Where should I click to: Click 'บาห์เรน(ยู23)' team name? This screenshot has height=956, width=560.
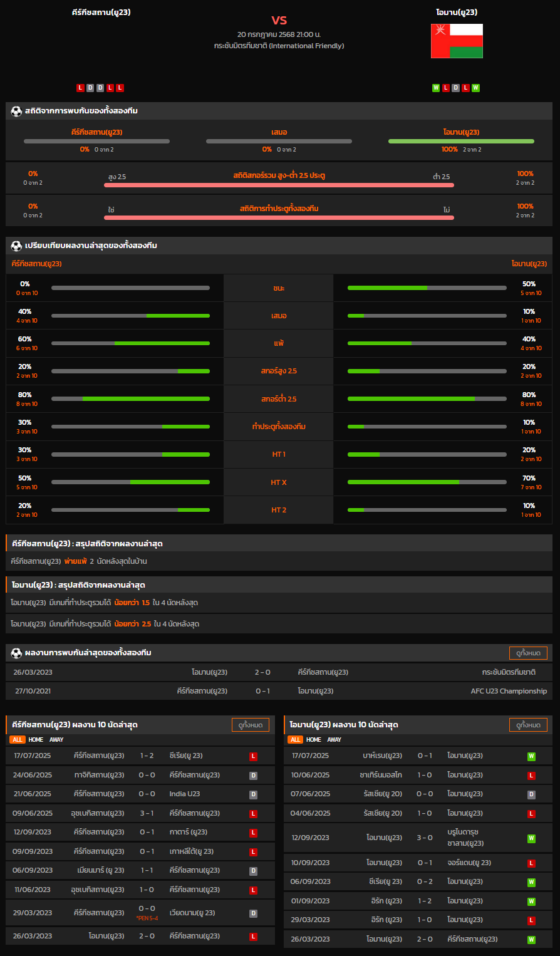[x=383, y=756]
